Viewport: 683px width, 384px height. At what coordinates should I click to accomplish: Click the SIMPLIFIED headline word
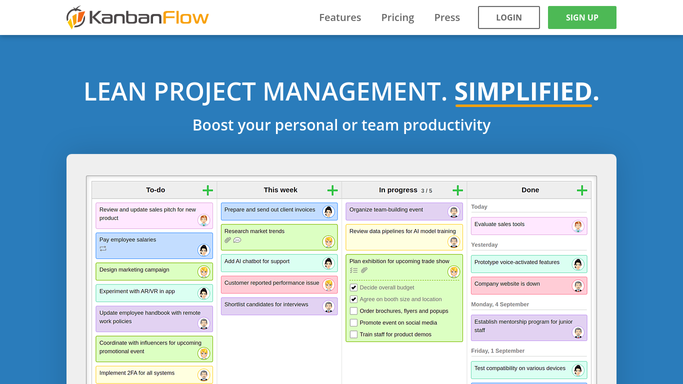523,92
